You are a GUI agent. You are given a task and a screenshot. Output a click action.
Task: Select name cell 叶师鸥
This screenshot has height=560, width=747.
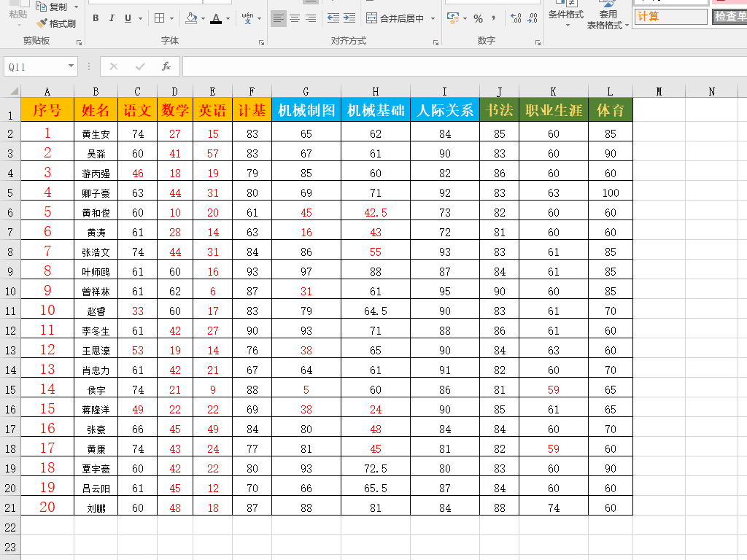tap(96, 271)
